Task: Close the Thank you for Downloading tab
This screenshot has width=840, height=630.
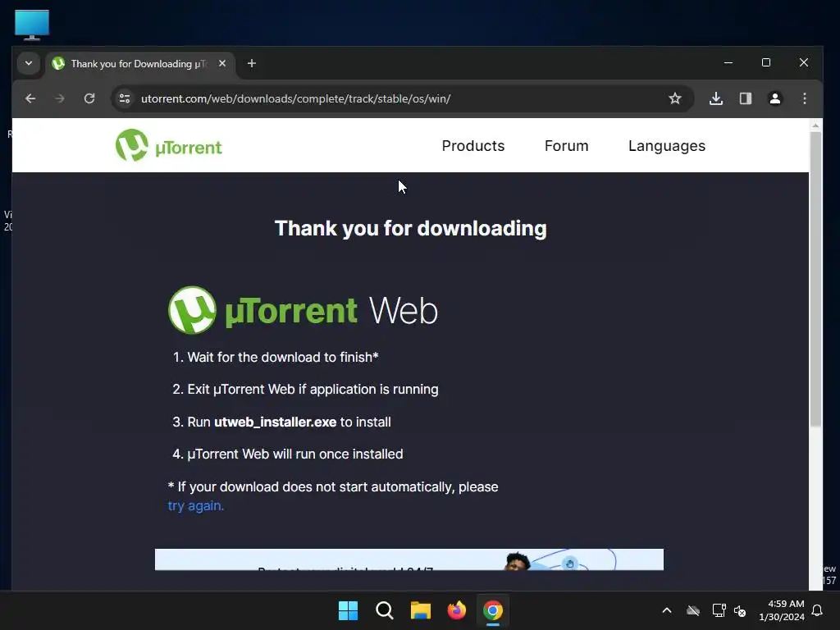Action: pos(222,63)
